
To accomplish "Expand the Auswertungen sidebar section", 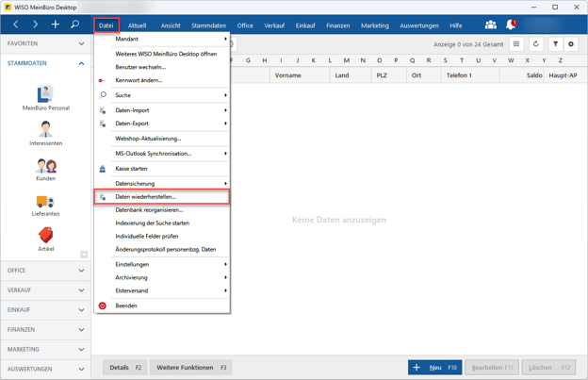I will coord(45,369).
